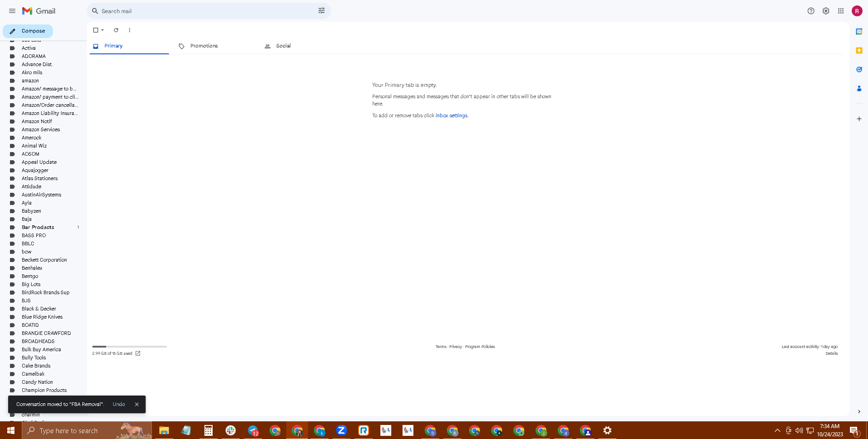
Task: Open the Privacy link
Action: (x=456, y=347)
